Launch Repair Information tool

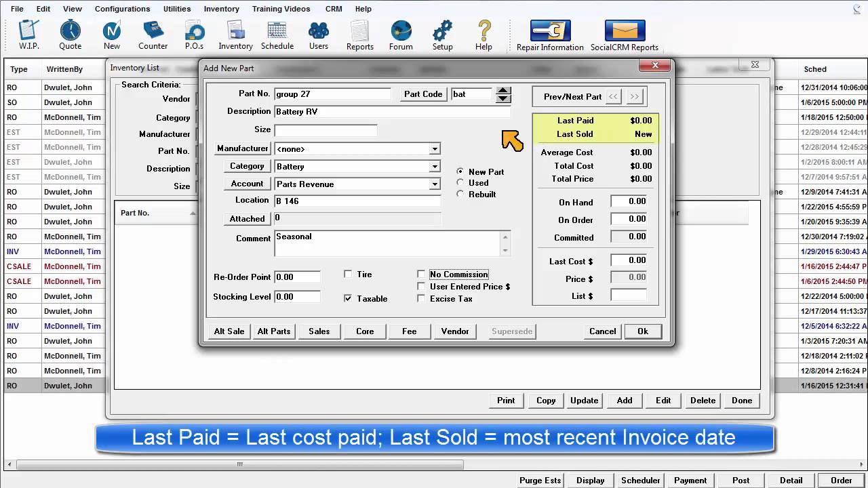[550, 35]
